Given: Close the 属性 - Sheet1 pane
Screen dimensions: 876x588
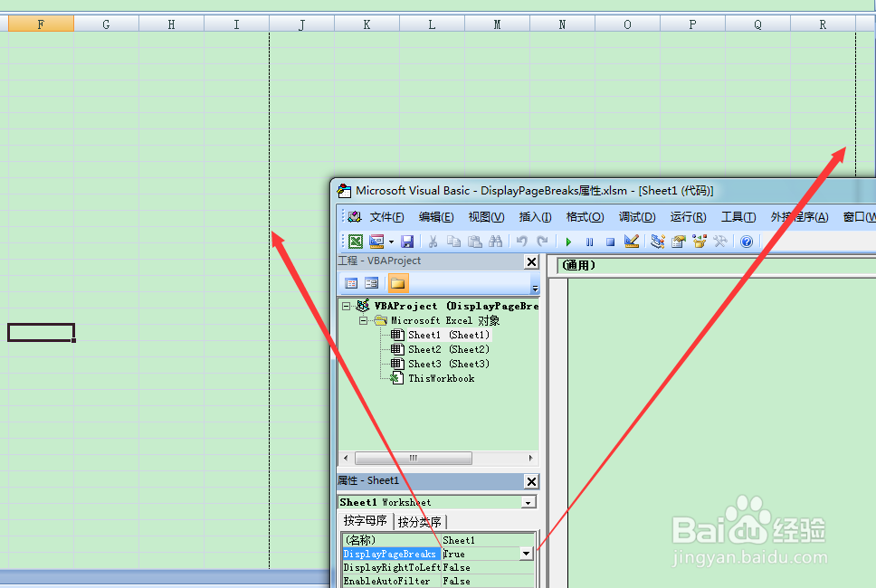Looking at the screenshot, I should pos(531,481).
